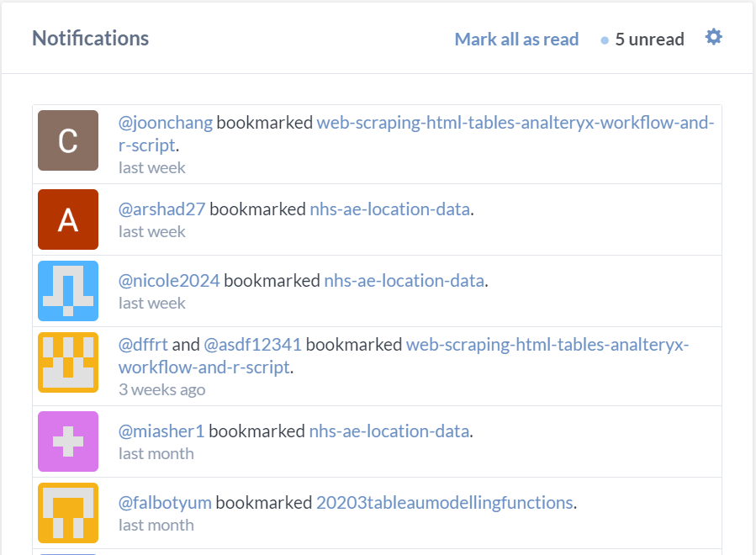Viewport: 756px width, 555px height.
Task: Click the '5 unread' count label
Action: pos(649,40)
